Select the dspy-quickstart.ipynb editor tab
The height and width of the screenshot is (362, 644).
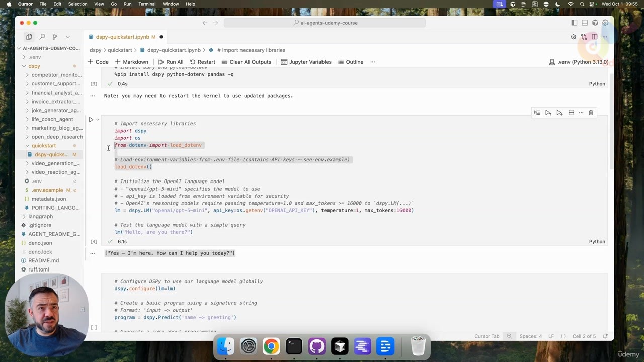tap(122, 37)
